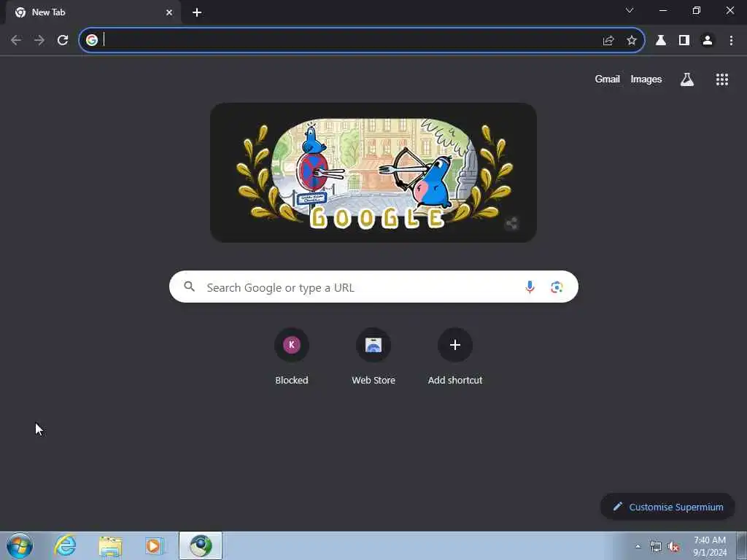The image size is (747, 560).
Task: Click the muted volume tray icon
Action: (x=673, y=547)
